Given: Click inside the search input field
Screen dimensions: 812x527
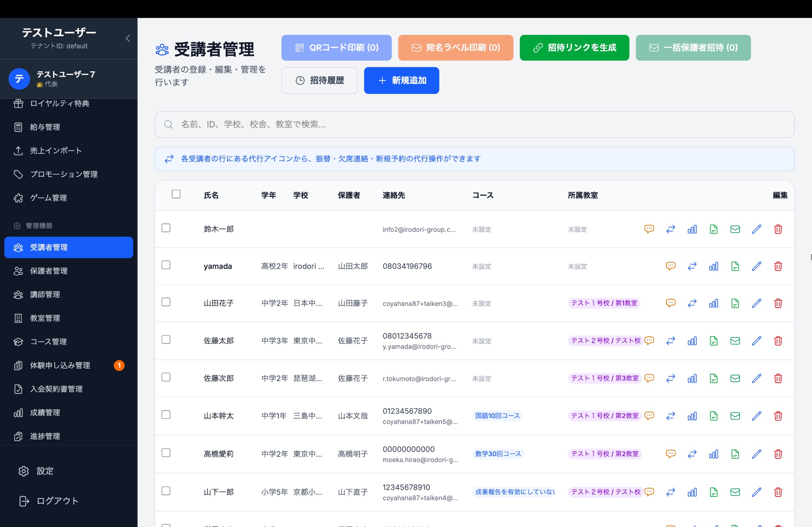Looking at the screenshot, I should click(357, 124).
